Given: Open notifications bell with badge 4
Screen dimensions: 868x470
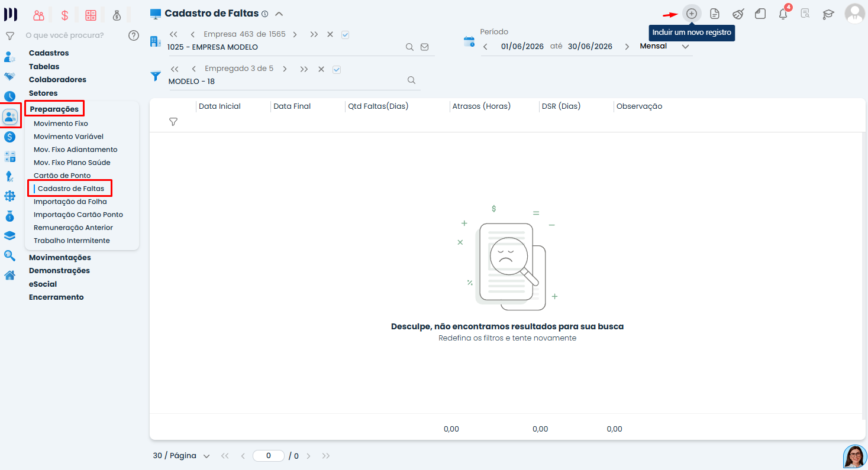Looking at the screenshot, I should [x=783, y=13].
